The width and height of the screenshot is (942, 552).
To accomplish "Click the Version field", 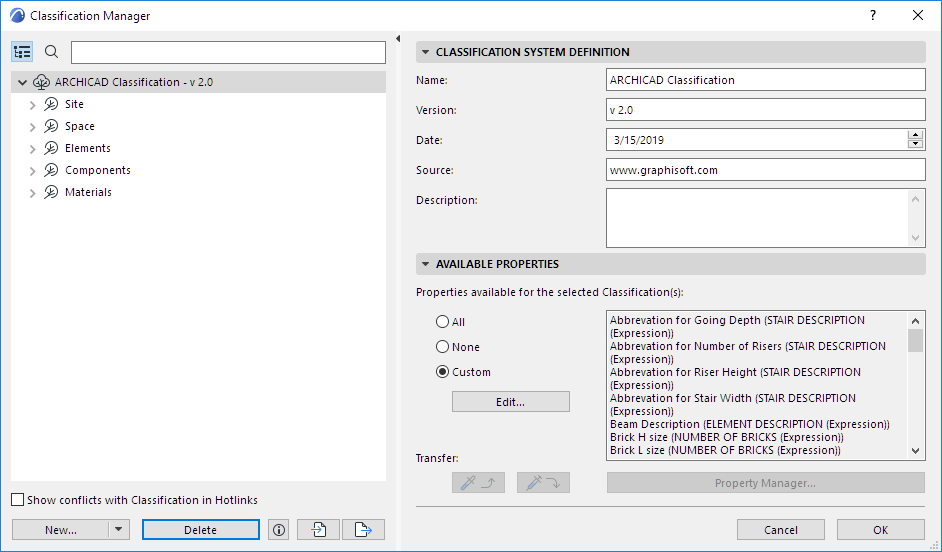I will click(765, 110).
